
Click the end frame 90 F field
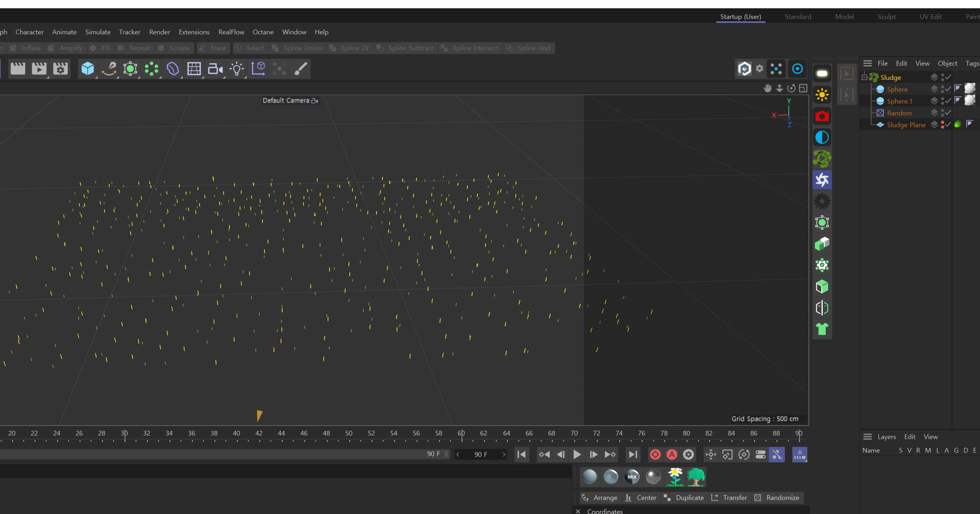(481, 454)
